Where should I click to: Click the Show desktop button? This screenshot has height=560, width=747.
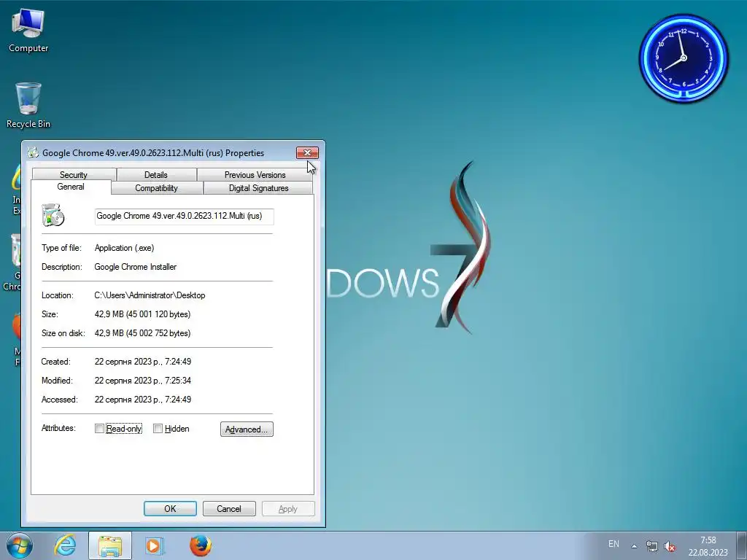(x=742, y=545)
